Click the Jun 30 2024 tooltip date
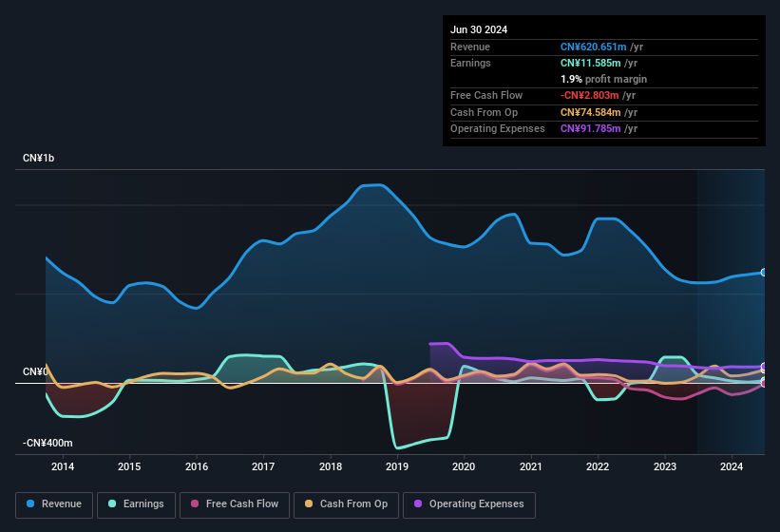780x532 pixels. 479,29
